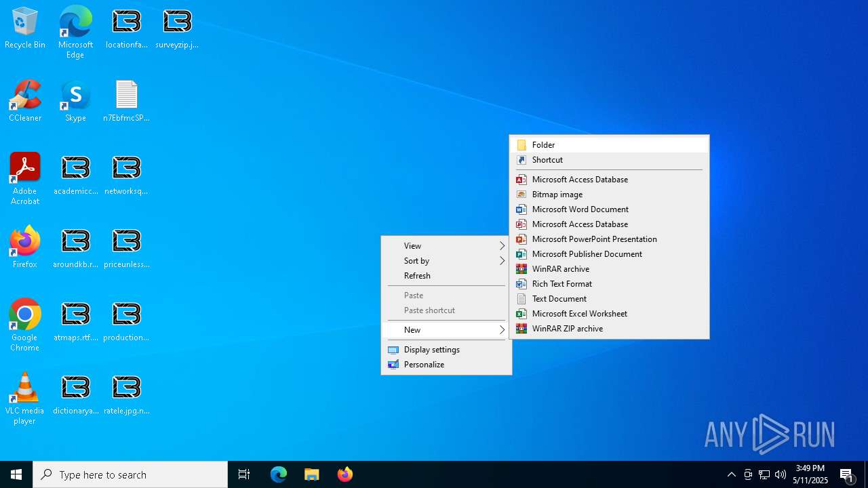Create a Microsoft PowerPoint Presentation

click(609, 239)
